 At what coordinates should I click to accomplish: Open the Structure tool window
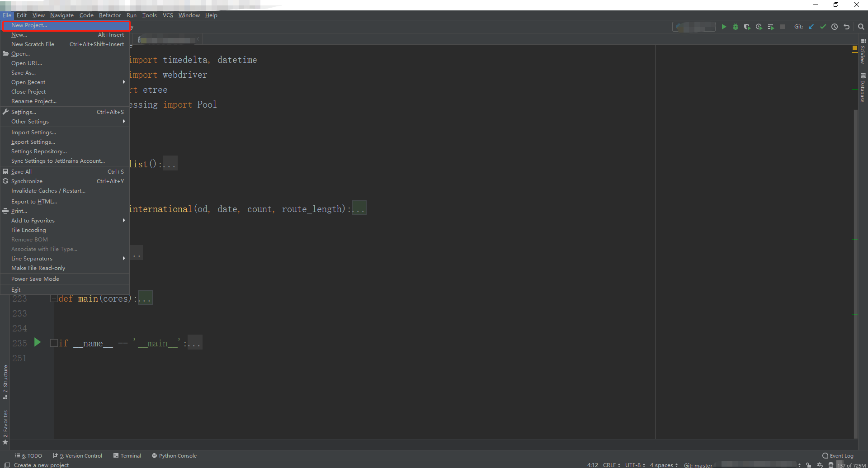5,382
